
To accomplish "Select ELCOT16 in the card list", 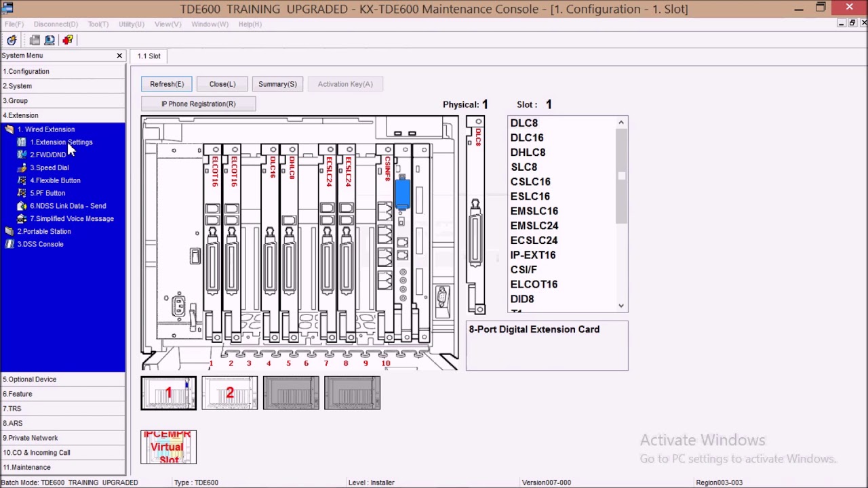I will click(534, 285).
